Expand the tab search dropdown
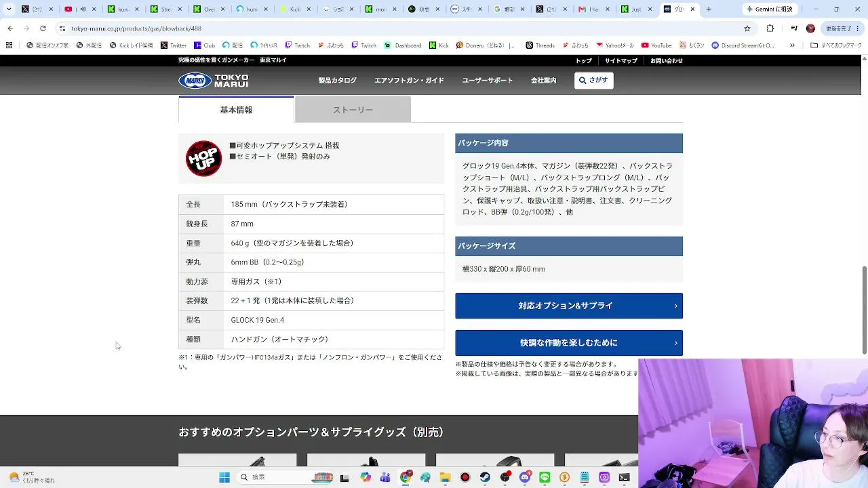Viewport: 868px width, 488px height. click(9, 9)
